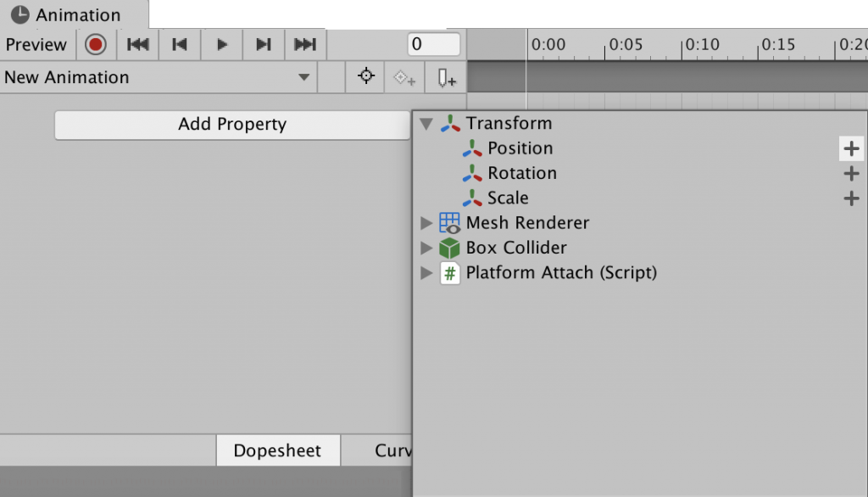Collapse the Transform property group

coord(426,124)
